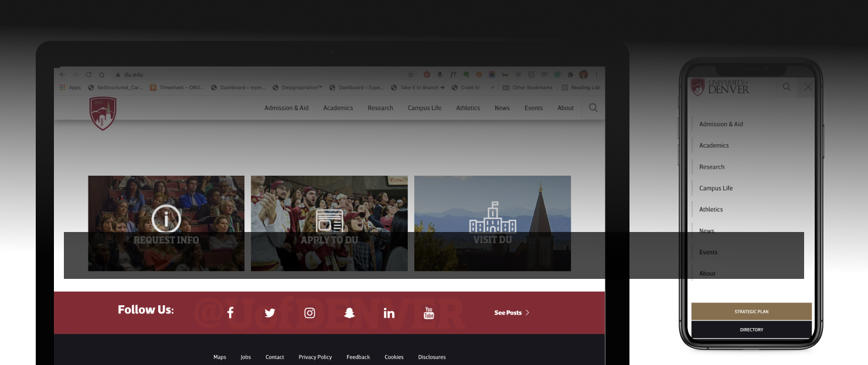
Task: Open the Take it to Branch bookmark
Action: point(418,87)
